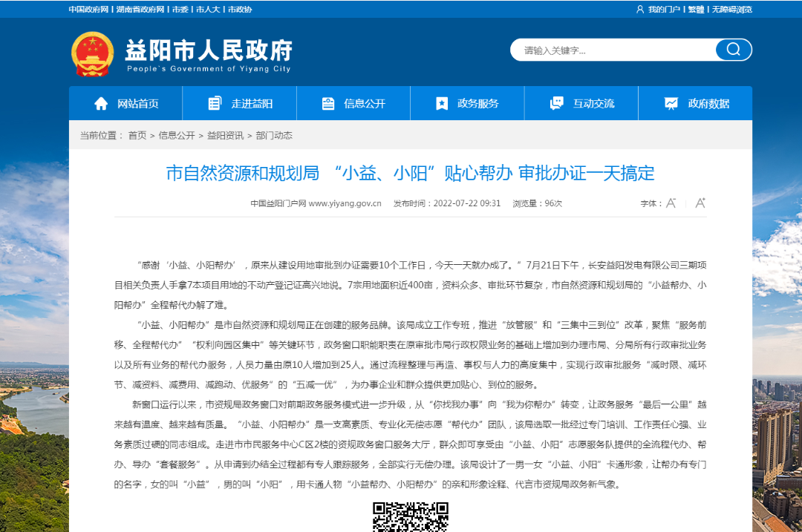Click 首页 in the breadcrumb
The height and width of the screenshot is (532, 802).
[x=137, y=136]
